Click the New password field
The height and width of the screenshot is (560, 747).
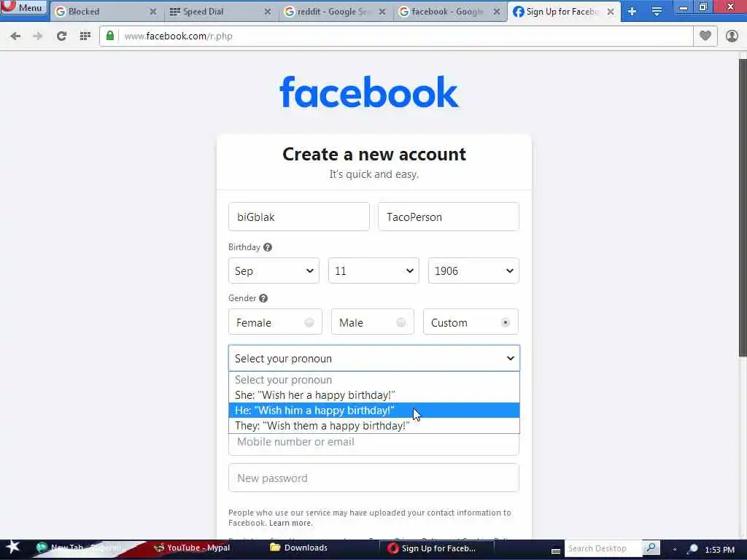point(374,478)
